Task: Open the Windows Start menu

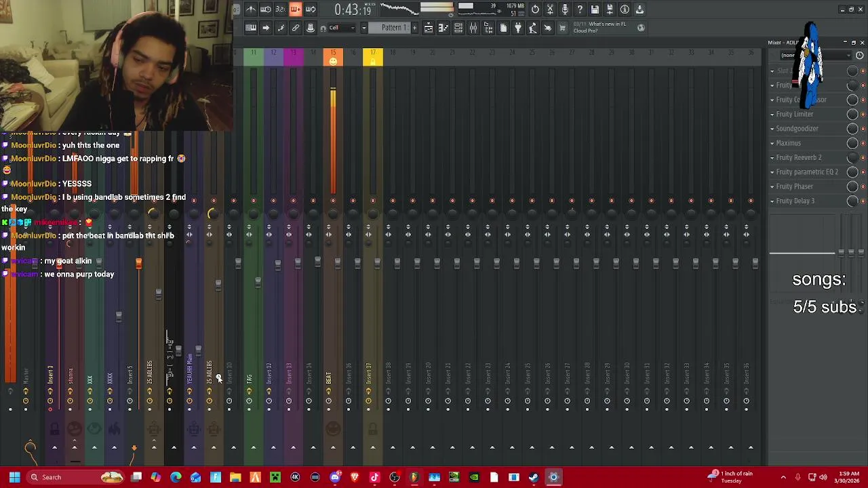Action: [14, 477]
